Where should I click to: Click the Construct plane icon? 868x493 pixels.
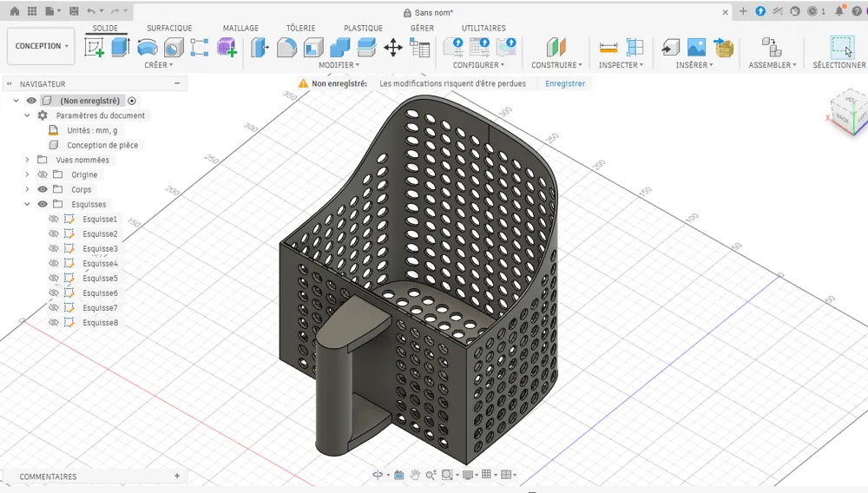click(x=556, y=48)
